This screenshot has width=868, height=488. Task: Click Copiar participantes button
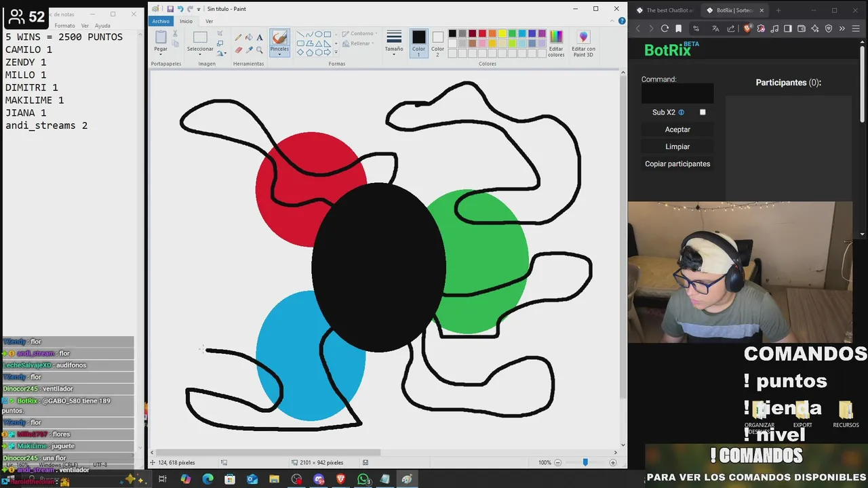(x=677, y=164)
